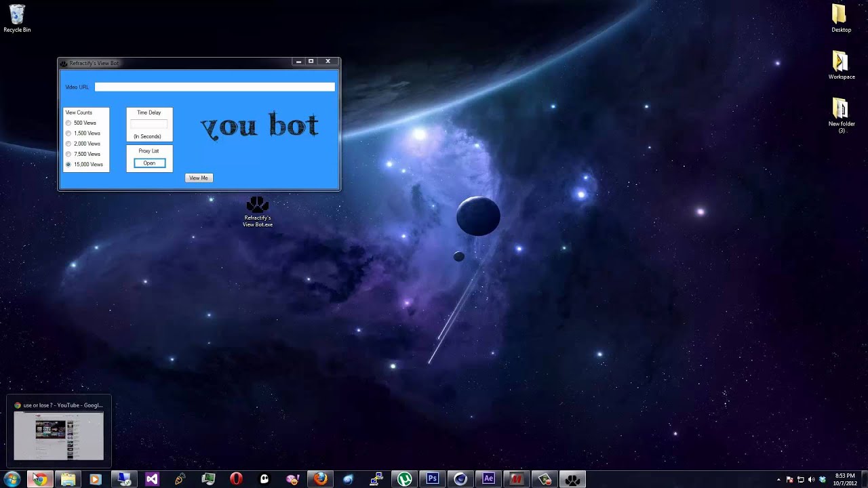The width and height of the screenshot is (868, 488).
Task: Open uTorrent from the taskbar
Action: click(405, 479)
